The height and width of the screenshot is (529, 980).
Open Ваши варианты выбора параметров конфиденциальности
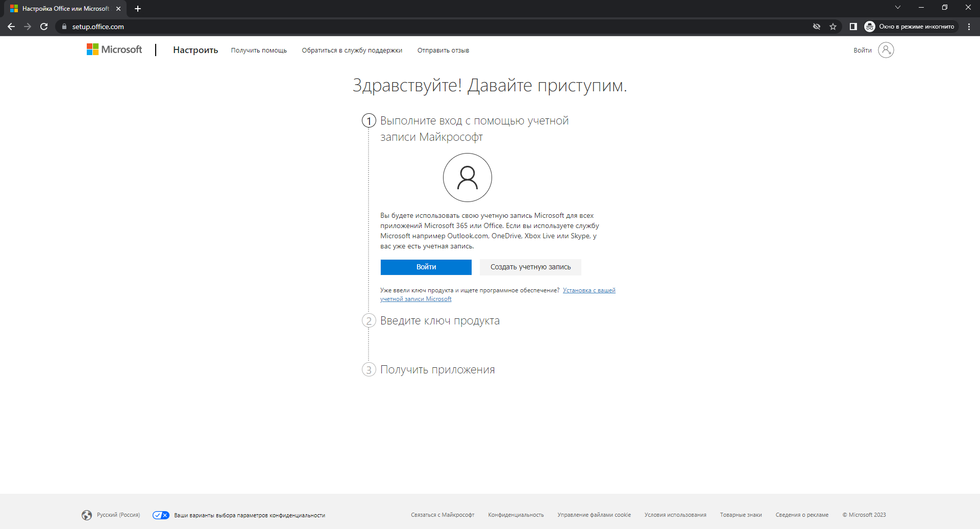250,515
